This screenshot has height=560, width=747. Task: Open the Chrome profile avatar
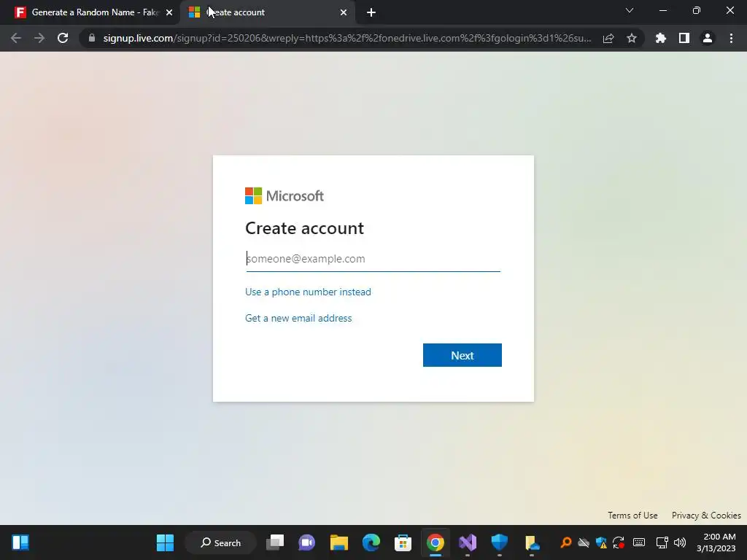point(708,38)
